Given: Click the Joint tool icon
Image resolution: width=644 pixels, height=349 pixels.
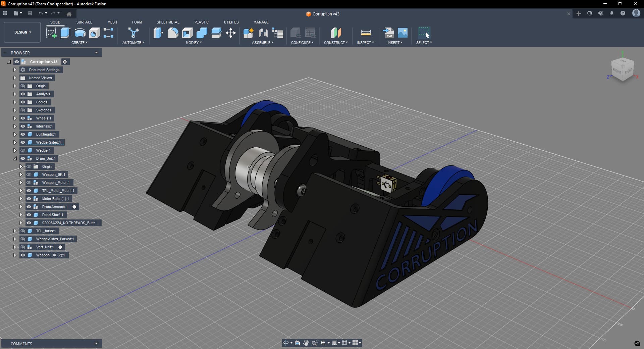Looking at the screenshot, I should [x=263, y=33].
